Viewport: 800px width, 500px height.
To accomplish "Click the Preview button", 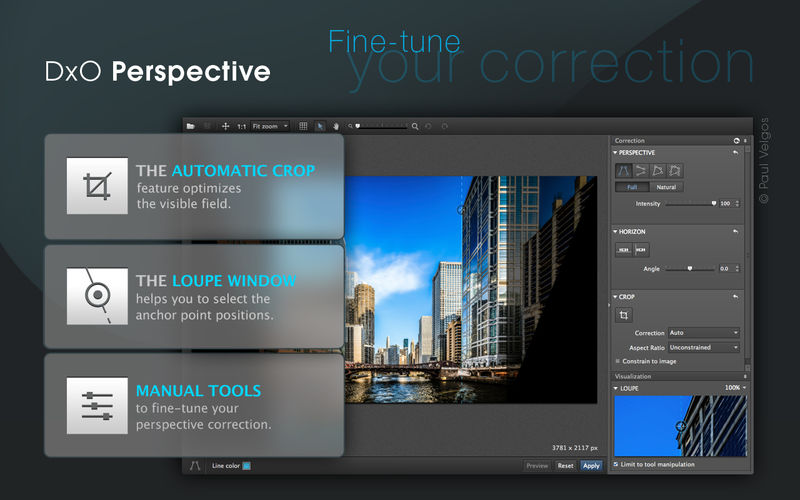I will (x=537, y=466).
